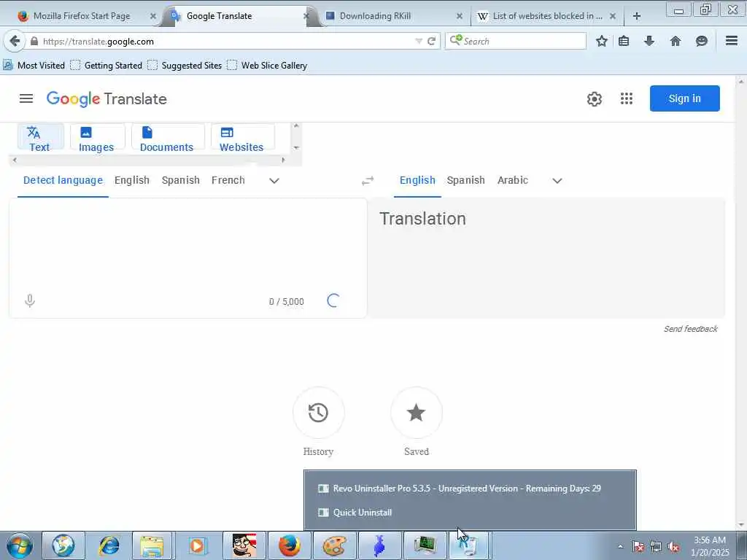747x560 pixels.
Task: Click the microphone voice input icon
Action: point(29,301)
